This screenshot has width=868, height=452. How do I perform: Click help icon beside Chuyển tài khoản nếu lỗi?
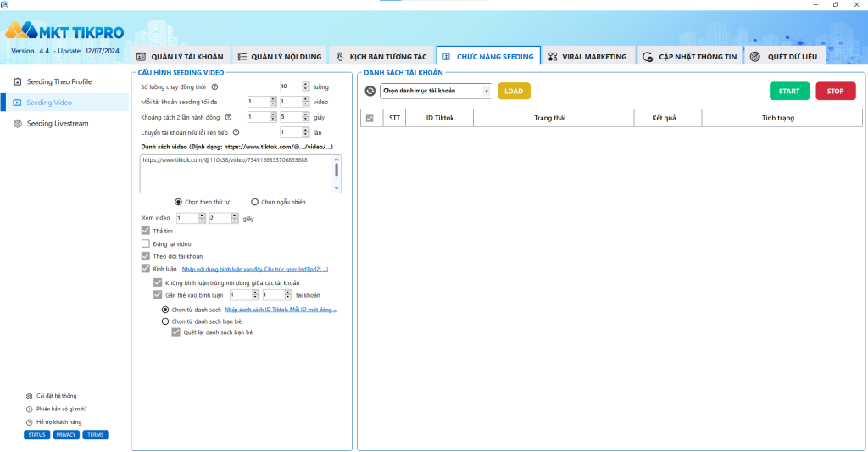coord(236,132)
